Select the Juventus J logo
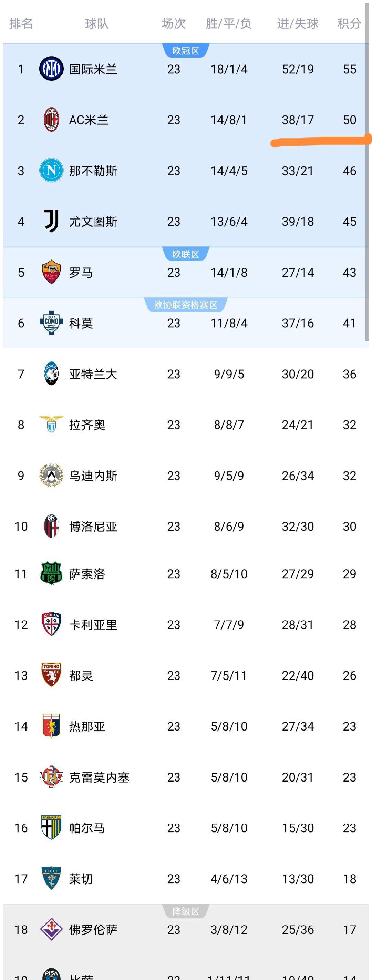Screen dimensions: 372x980 (51, 221)
